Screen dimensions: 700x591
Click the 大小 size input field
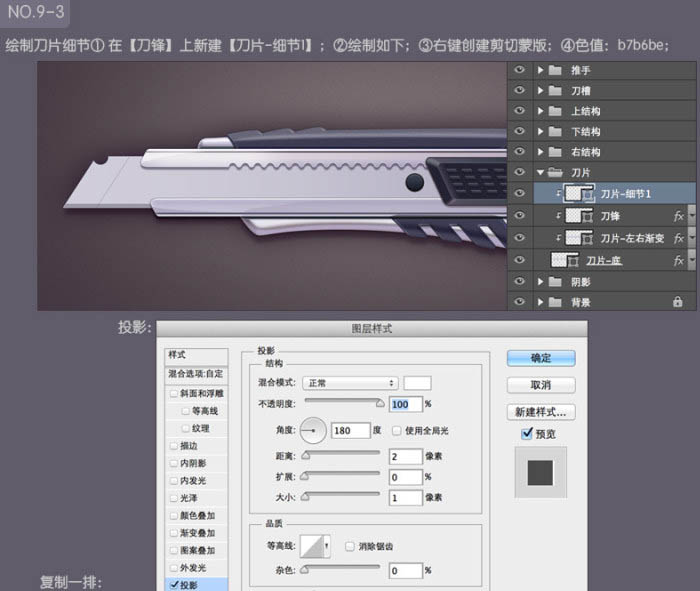[405, 498]
